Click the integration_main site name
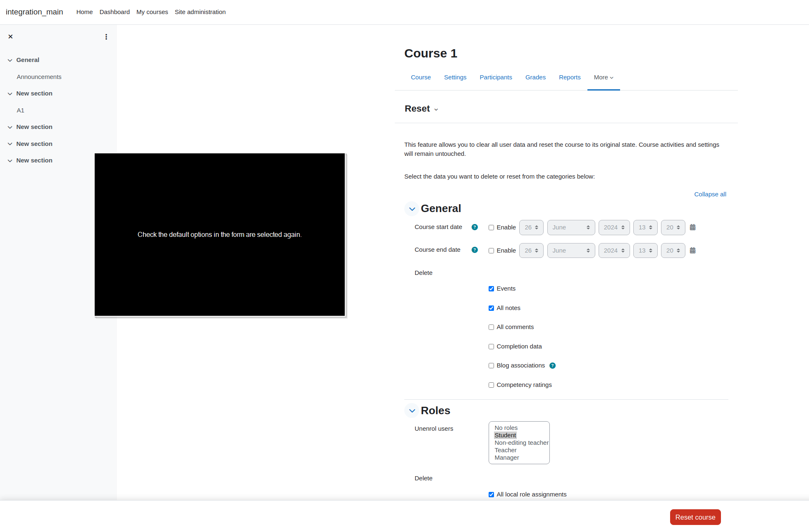This screenshot has height=532, width=809. pyautogui.click(x=34, y=12)
